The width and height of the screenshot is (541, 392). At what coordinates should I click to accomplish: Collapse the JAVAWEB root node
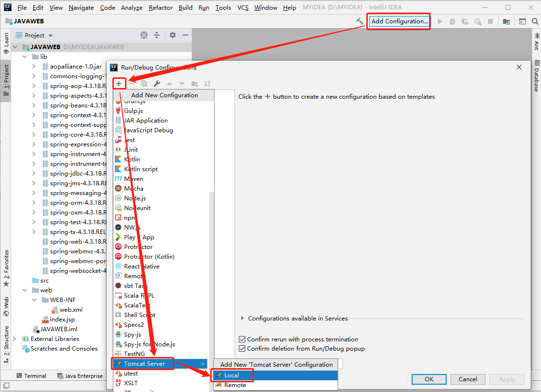[15, 47]
